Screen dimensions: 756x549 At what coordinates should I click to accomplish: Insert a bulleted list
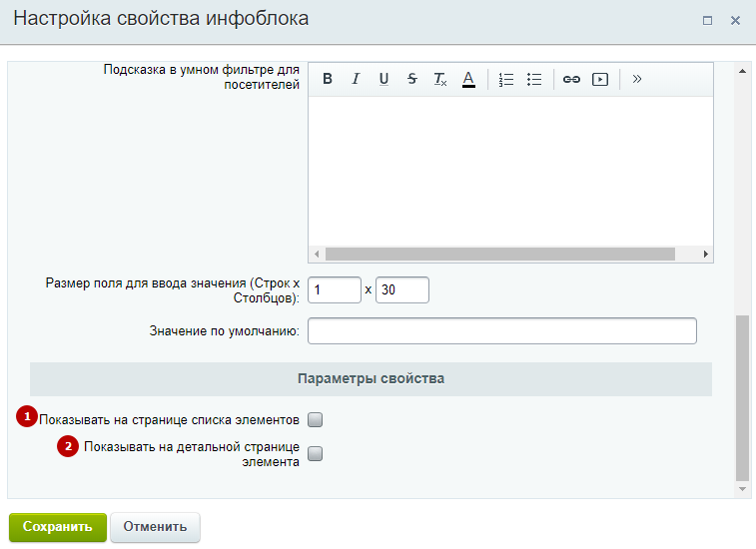point(533,79)
